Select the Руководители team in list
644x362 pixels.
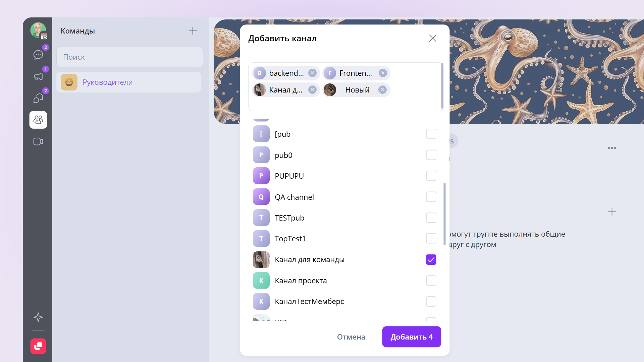pos(129,82)
